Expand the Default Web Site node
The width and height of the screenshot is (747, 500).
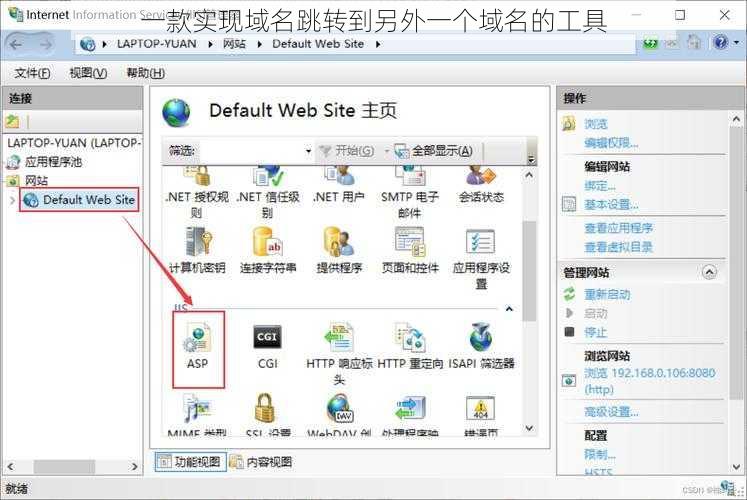coord(12,200)
